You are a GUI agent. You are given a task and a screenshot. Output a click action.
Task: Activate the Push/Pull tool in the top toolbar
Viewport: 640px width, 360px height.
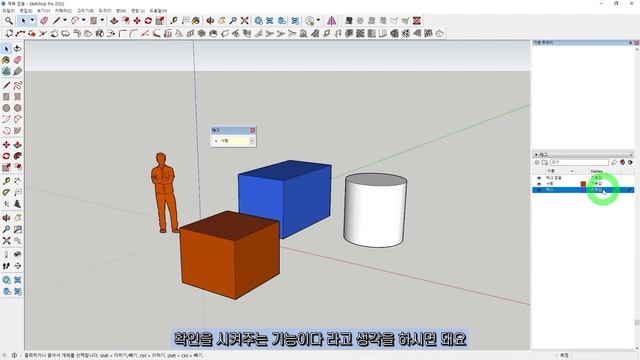[x=115, y=20]
